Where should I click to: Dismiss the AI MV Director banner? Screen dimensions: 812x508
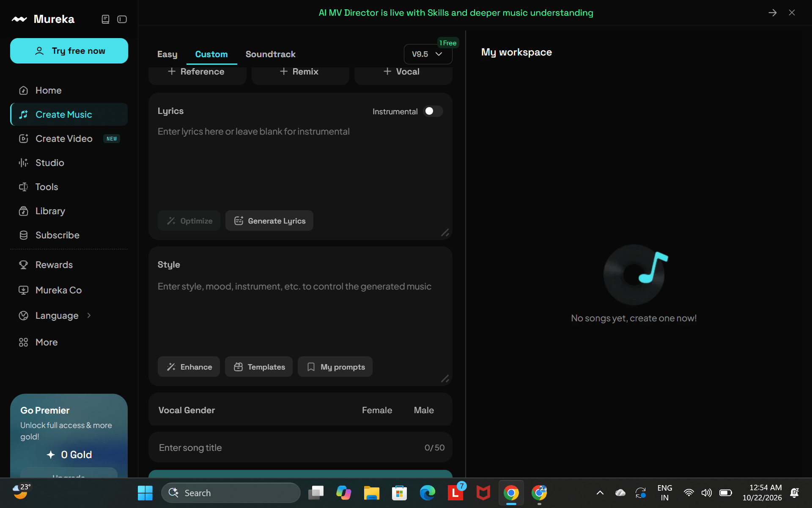click(x=792, y=13)
